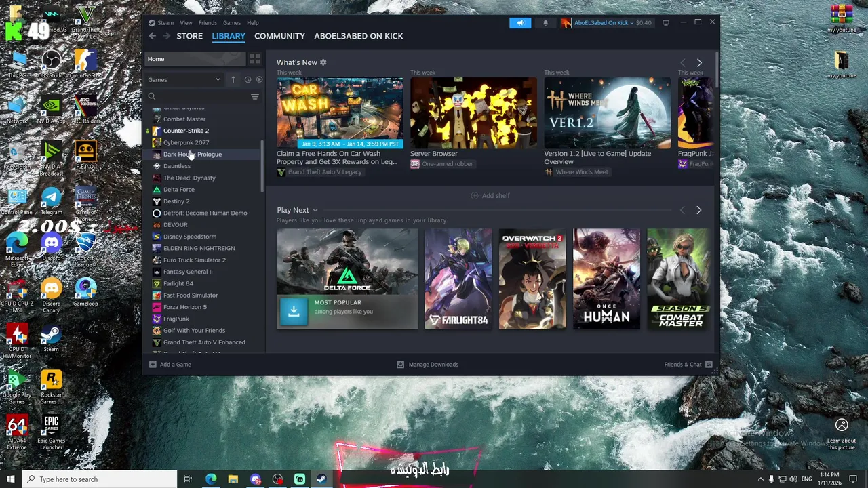Open What's New settings gear
The image size is (868, 488).
pos(323,62)
